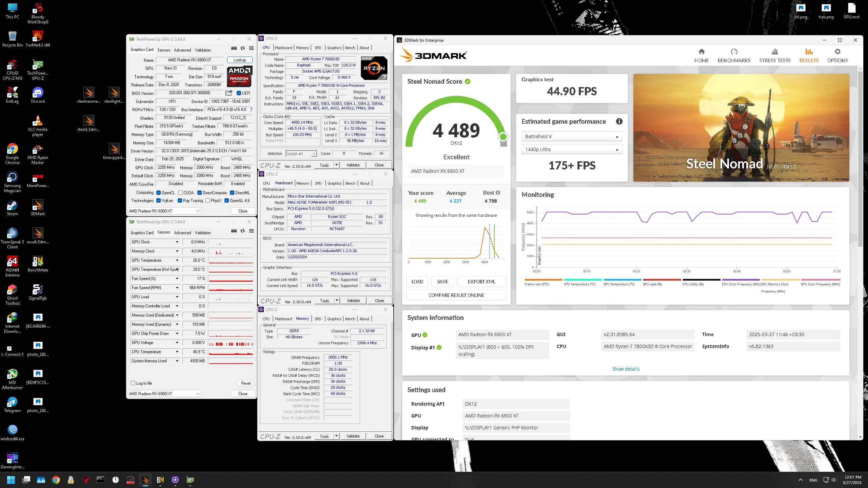Click the refresh icon in upper GPU-Z window
Image resolution: width=868 pixels, height=488 pixels.
[x=243, y=48]
